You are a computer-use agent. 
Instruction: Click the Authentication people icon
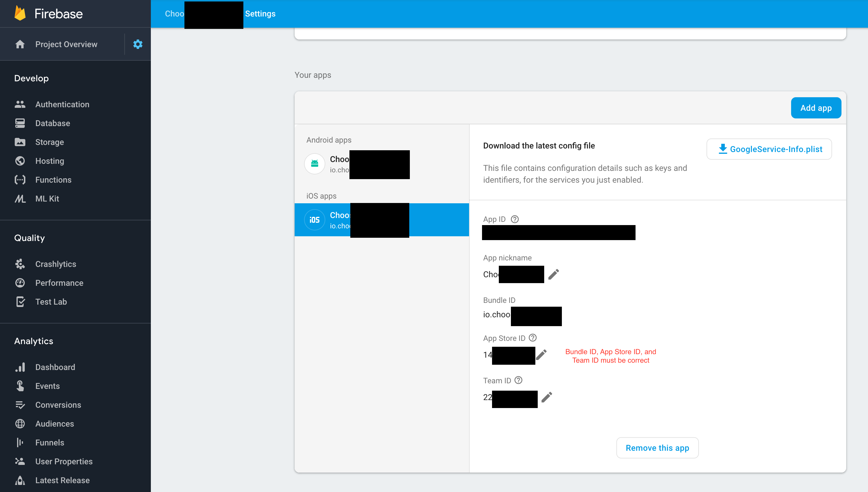[20, 104]
